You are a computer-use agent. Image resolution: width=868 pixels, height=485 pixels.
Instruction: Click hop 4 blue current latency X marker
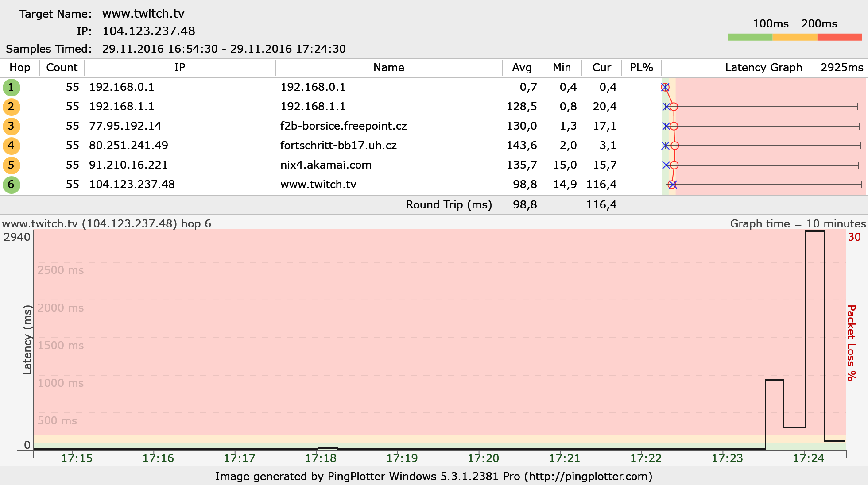point(665,146)
